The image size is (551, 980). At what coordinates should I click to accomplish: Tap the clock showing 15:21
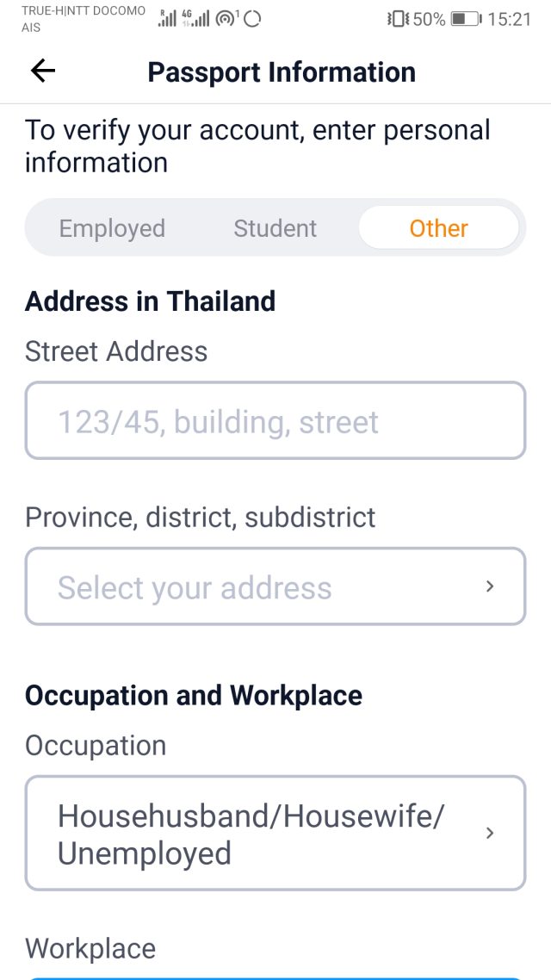tap(510, 18)
